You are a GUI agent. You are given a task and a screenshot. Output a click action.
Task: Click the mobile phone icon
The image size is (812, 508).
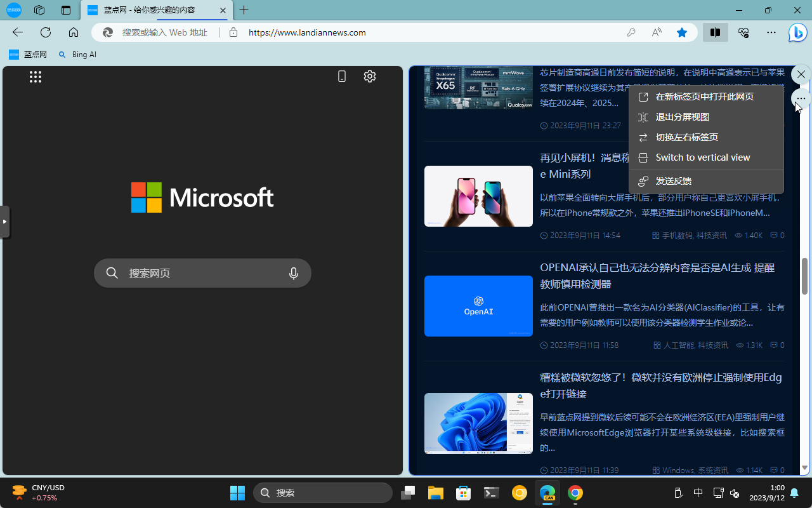click(x=342, y=77)
